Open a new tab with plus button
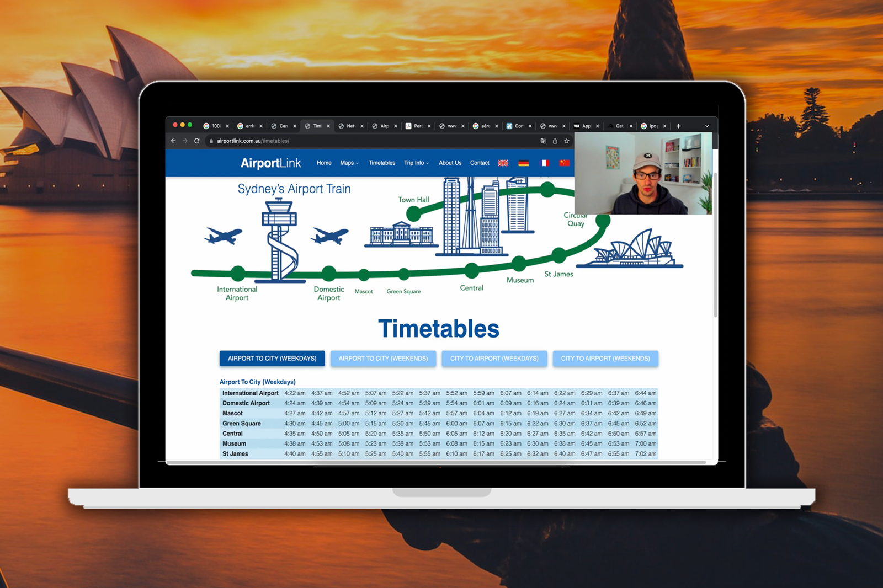 point(678,126)
